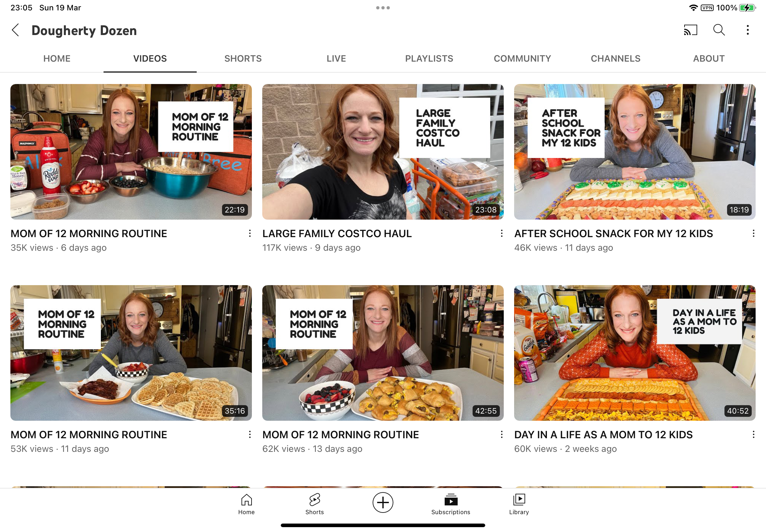Open Shorts in bottom navigation bar

315,504
